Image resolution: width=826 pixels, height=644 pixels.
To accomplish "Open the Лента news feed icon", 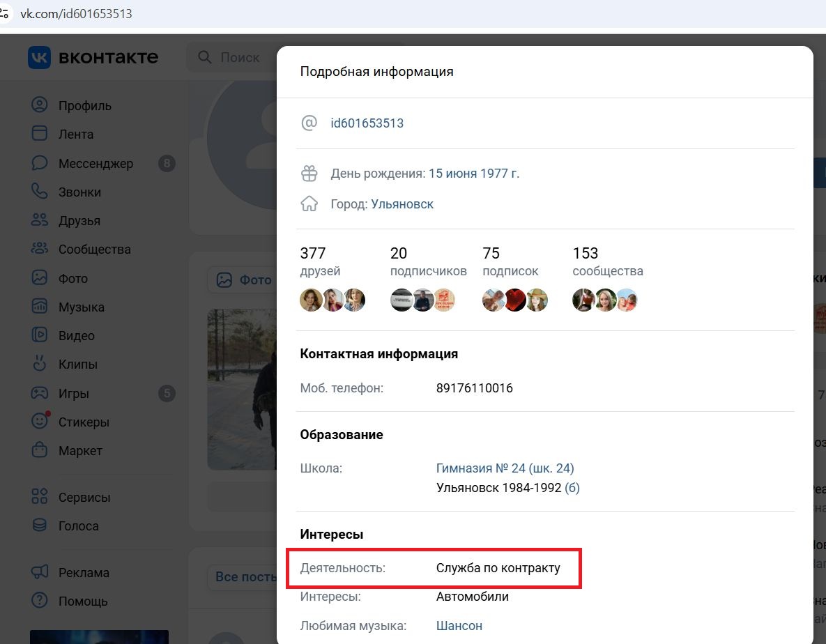I will (x=39, y=134).
